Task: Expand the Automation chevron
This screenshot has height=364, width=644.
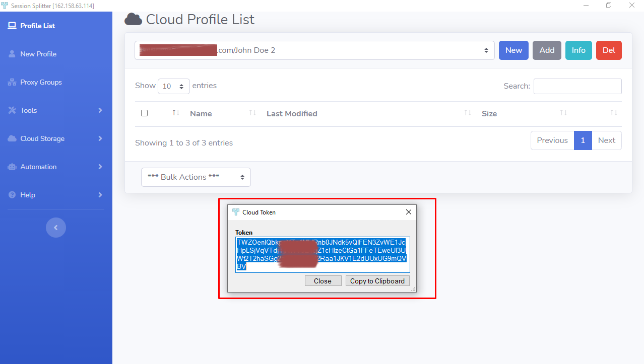Action: point(100,167)
